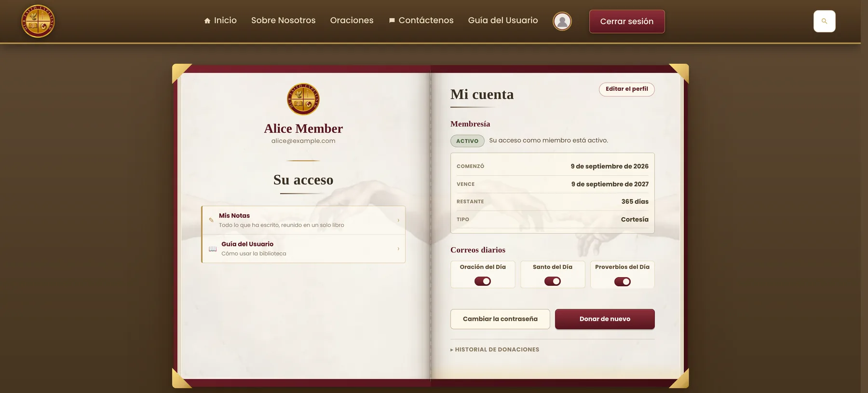Image resolution: width=868 pixels, height=393 pixels.
Task: Click the site logo in the header
Action: pyautogui.click(x=38, y=21)
